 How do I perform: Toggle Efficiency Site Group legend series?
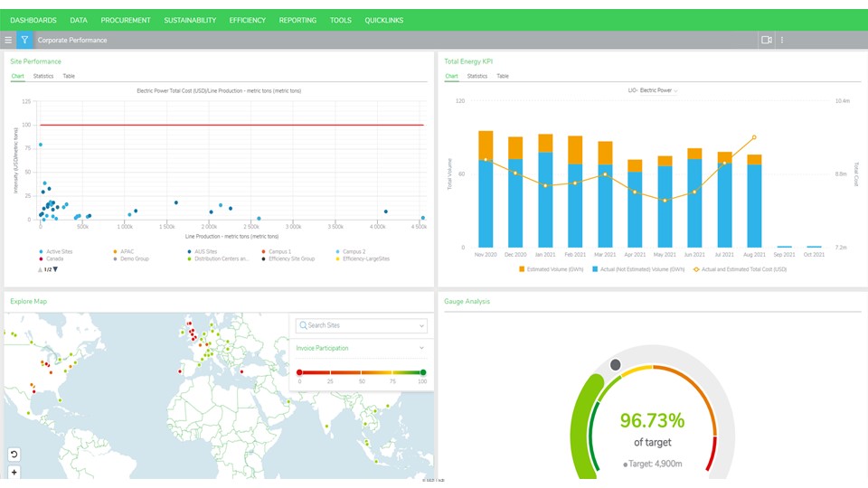288,259
